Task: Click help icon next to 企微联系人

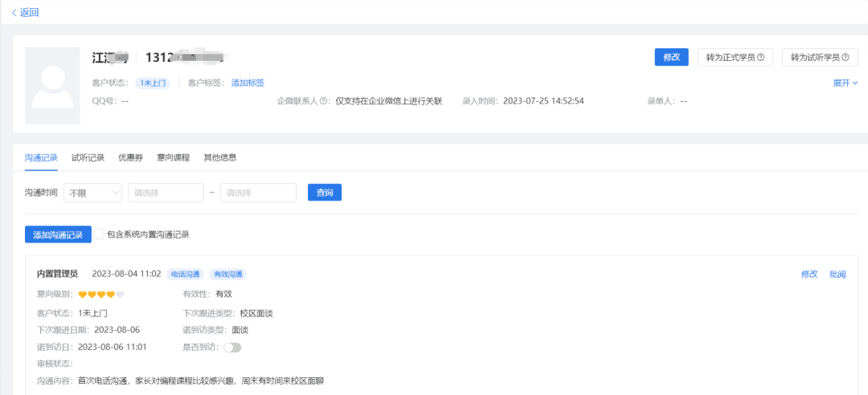Action: pyautogui.click(x=325, y=102)
